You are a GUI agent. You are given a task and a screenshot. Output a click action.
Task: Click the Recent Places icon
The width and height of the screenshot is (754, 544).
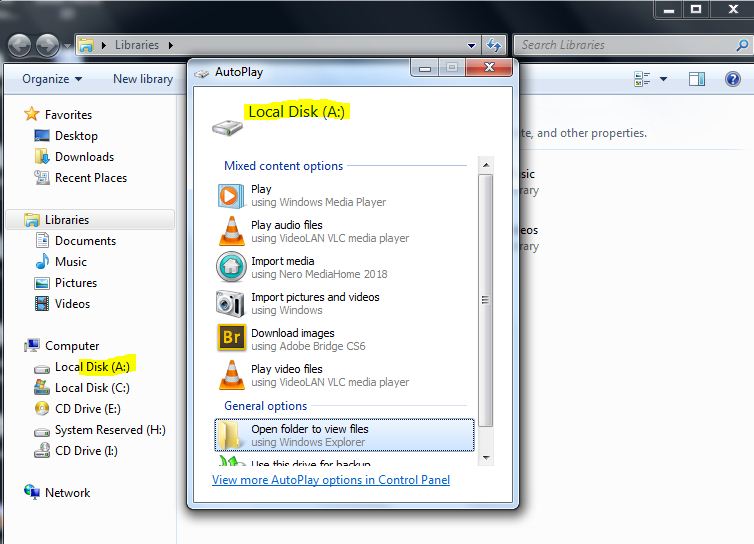pos(42,177)
